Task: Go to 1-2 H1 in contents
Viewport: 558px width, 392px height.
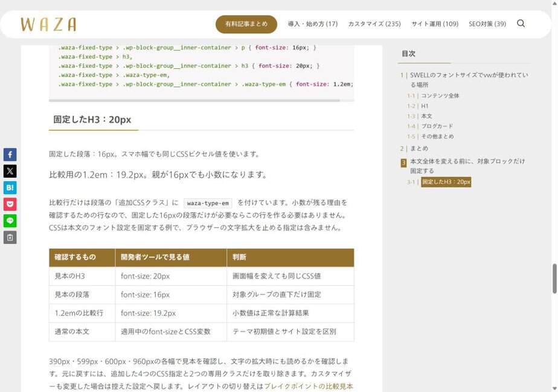Action: [425, 106]
